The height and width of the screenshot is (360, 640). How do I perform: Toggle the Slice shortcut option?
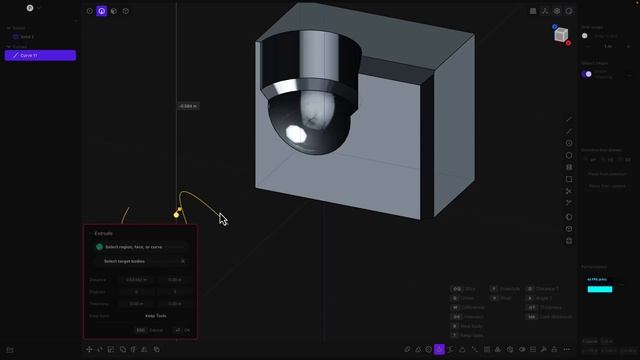coord(464,289)
